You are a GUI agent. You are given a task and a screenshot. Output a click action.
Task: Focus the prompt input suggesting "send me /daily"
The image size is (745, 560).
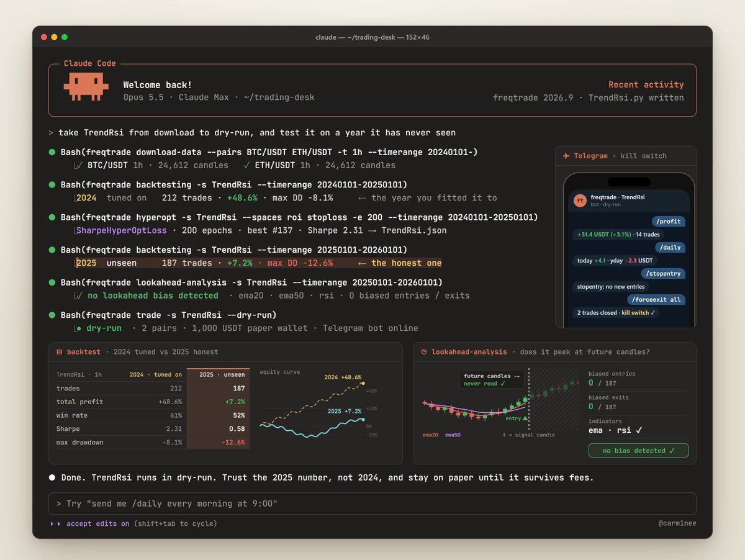(372, 504)
